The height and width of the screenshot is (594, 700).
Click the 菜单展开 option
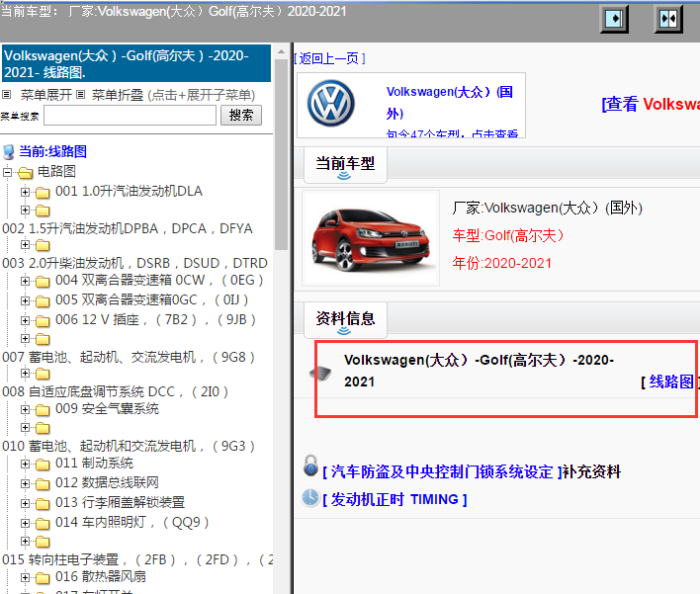(x=46, y=95)
